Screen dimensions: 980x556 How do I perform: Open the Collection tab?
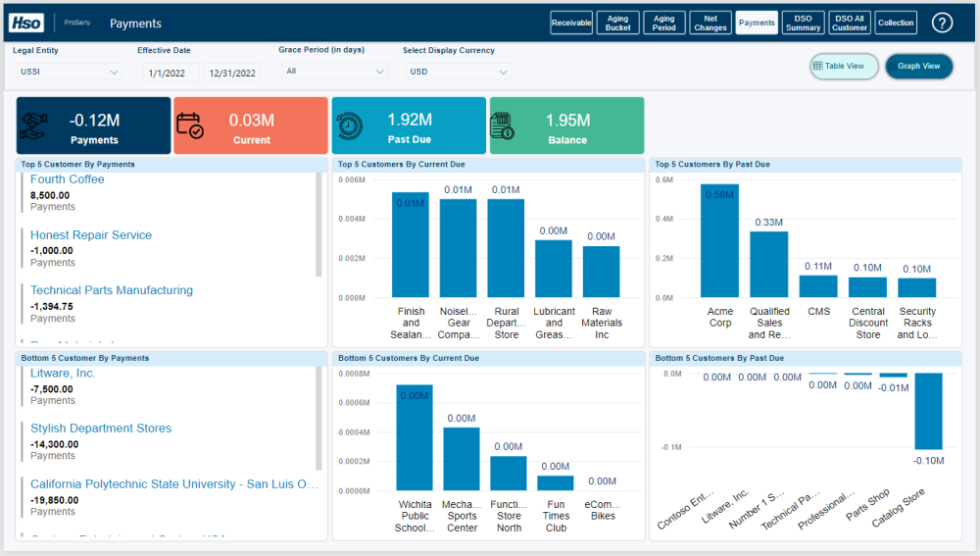(x=896, y=23)
